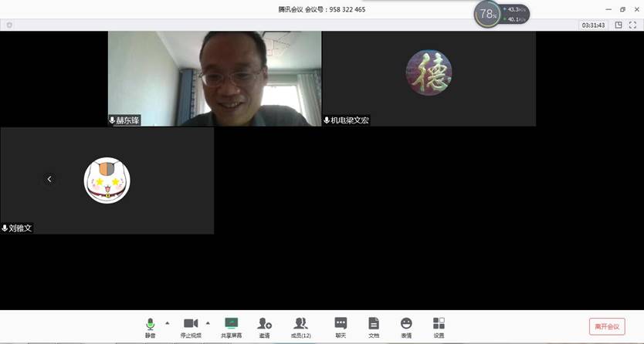Expand video options arrow next to 停止视频
This screenshot has width=644, height=344.
tap(208, 323)
